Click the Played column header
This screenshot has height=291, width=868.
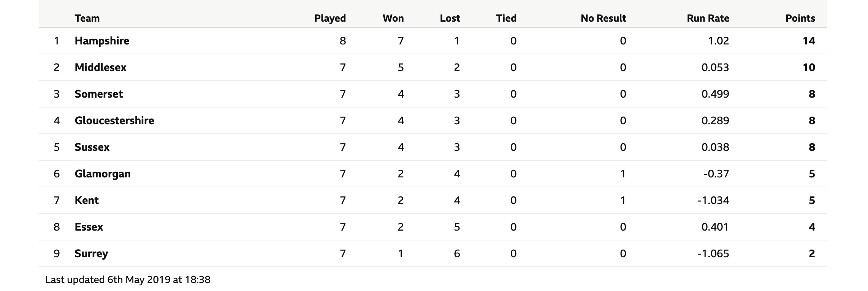click(330, 18)
